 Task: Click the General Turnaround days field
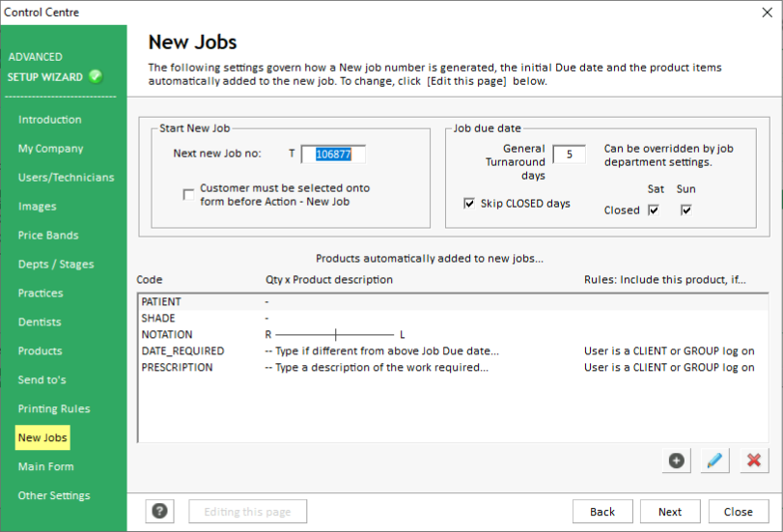(570, 154)
